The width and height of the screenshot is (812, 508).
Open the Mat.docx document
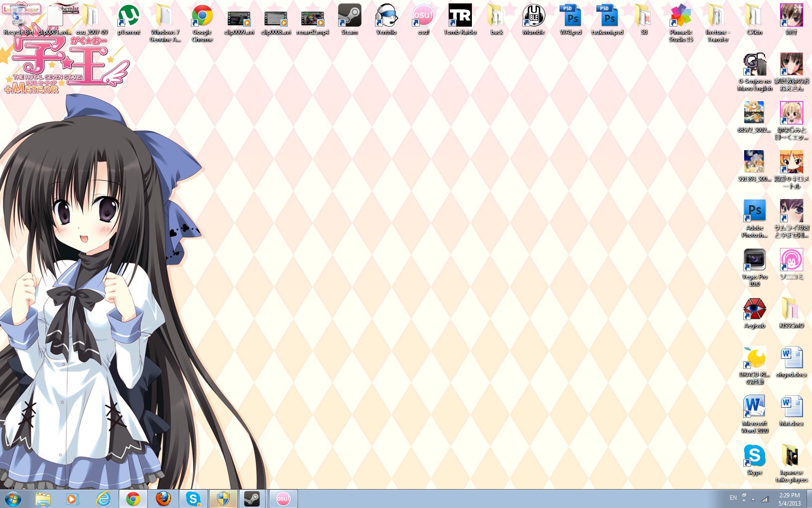point(791,411)
